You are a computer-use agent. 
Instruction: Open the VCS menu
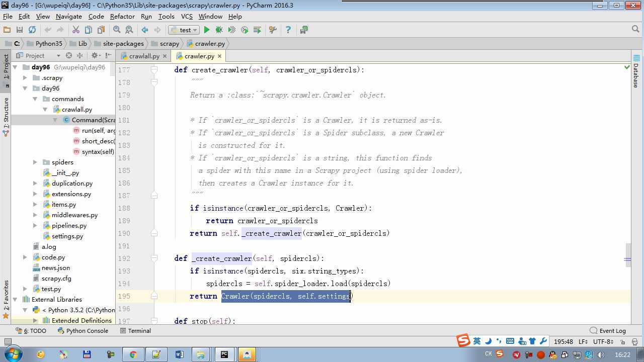[x=187, y=17]
